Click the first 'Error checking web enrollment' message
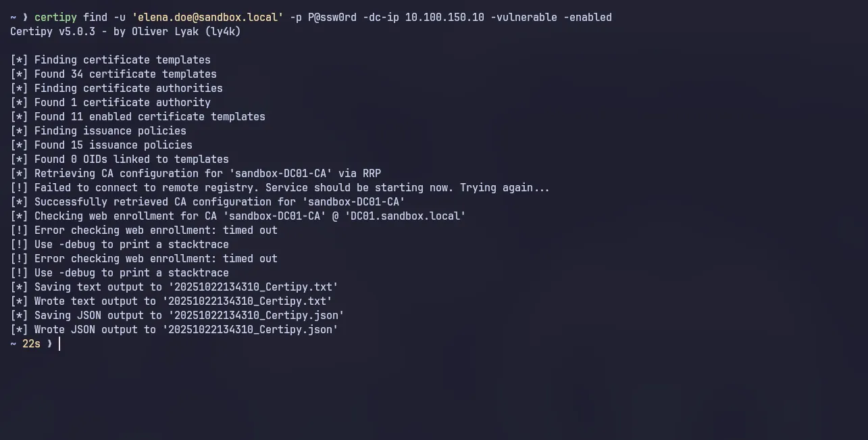 click(155, 230)
